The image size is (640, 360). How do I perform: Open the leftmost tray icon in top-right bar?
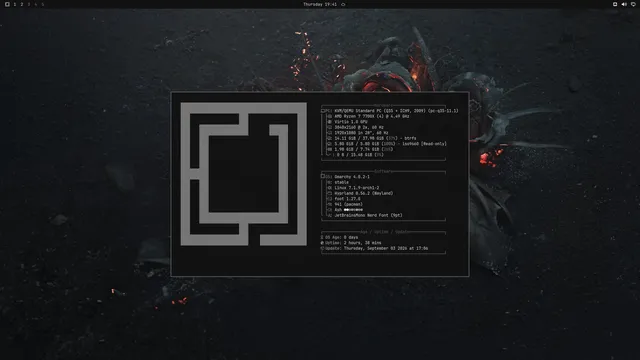tap(615, 4)
